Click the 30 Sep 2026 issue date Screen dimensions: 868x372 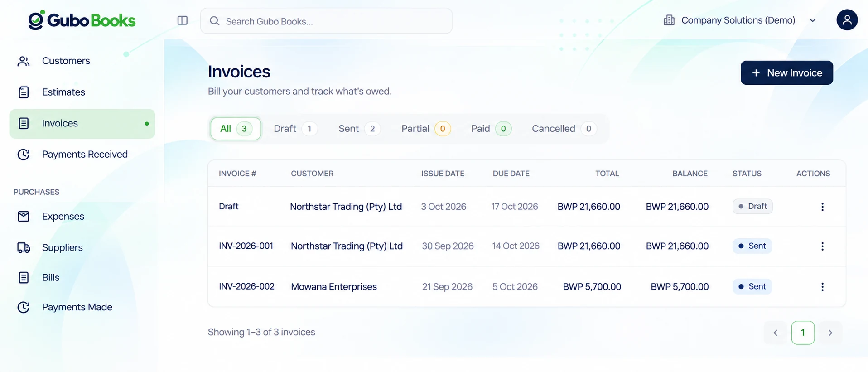448,246
